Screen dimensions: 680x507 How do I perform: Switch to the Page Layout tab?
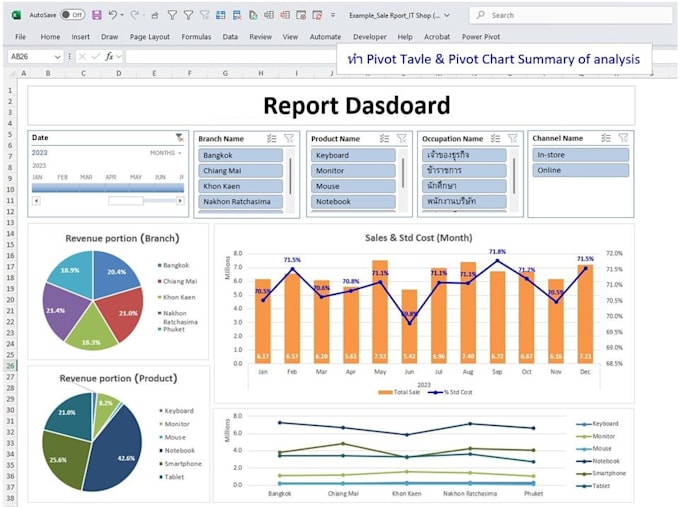coord(150,37)
